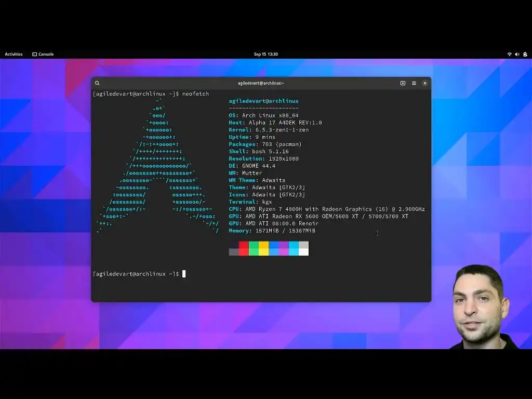The height and width of the screenshot is (399, 532).
Task: Click the GPU: AMD ATI 08:00.0 Renoir line
Action: pyautogui.click(x=273, y=223)
